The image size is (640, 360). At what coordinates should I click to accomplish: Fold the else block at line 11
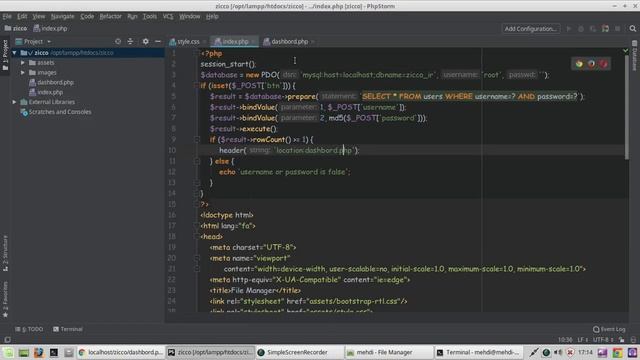[x=197, y=161]
